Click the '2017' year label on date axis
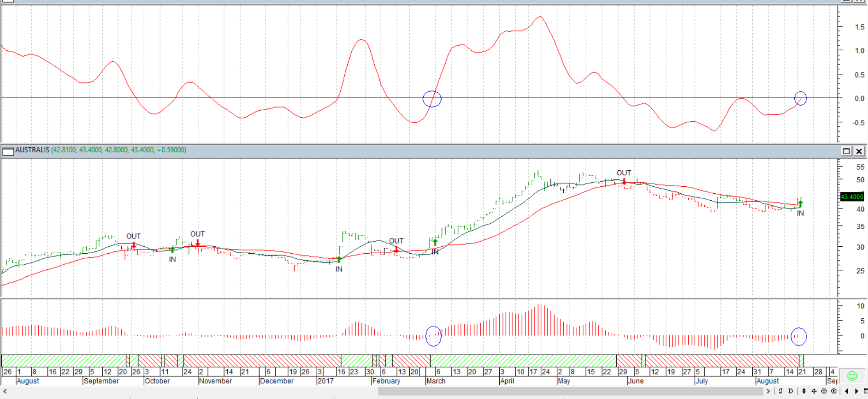Image resolution: width=868 pixels, height=399 pixels. click(x=325, y=381)
